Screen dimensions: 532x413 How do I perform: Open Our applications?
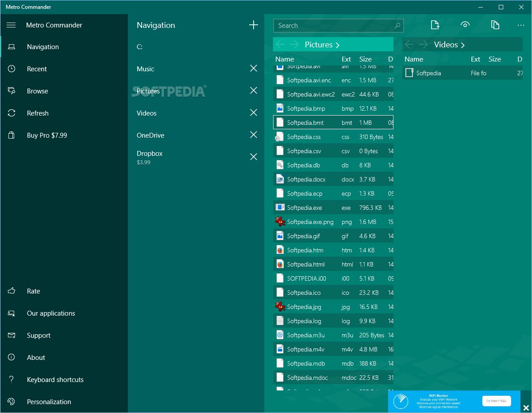(x=64, y=313)
